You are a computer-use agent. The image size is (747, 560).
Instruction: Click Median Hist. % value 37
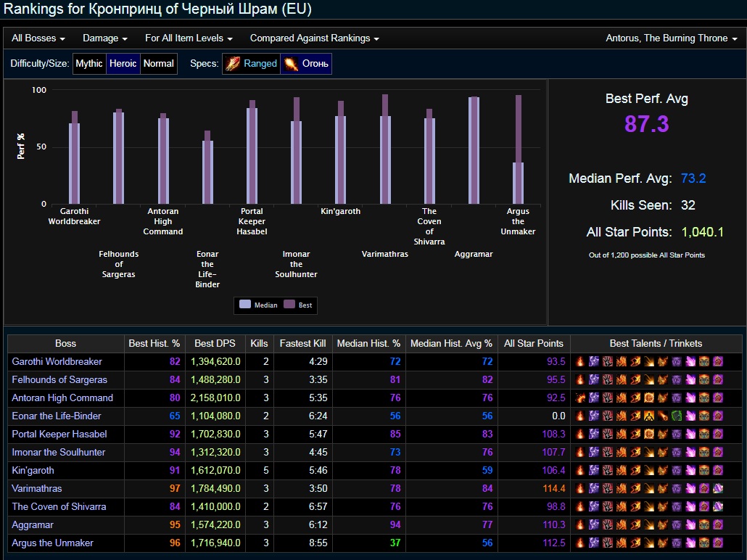pyautogui.click(x=395, y=543)
